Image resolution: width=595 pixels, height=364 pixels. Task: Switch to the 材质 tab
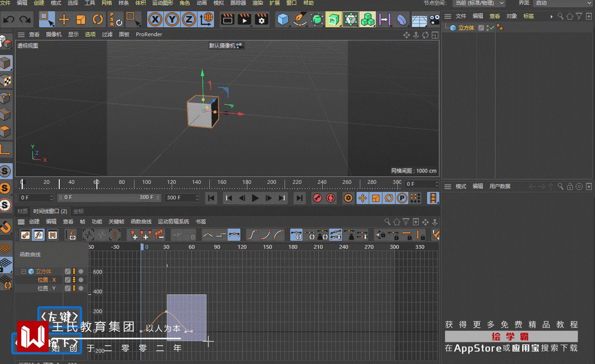click(x=23, y=211)
